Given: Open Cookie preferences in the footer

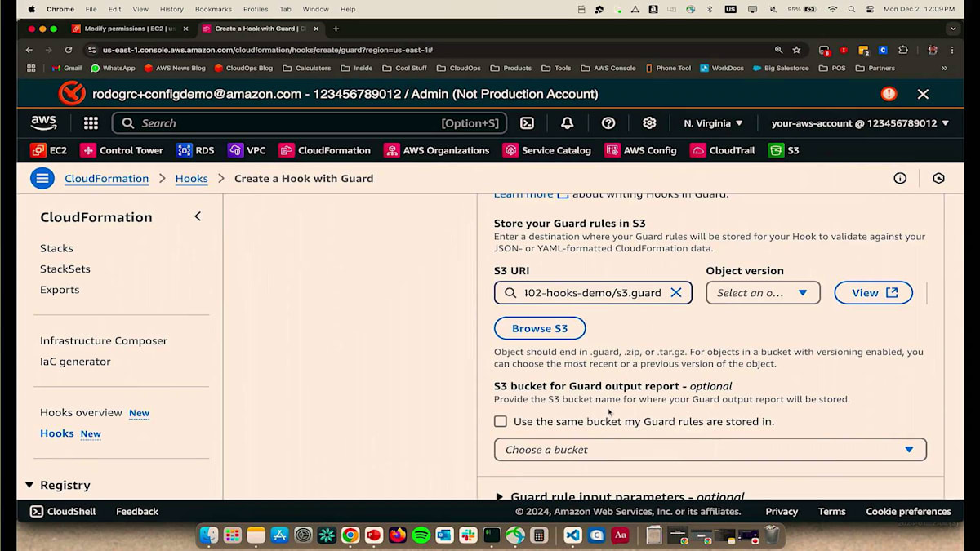Looking at the screenshot, I should click(909, 512).
